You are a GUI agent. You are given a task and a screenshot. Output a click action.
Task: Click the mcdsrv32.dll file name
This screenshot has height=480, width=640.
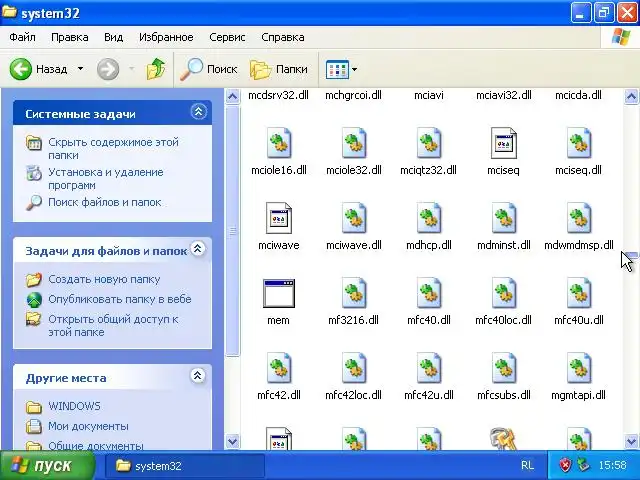[278, 95]
